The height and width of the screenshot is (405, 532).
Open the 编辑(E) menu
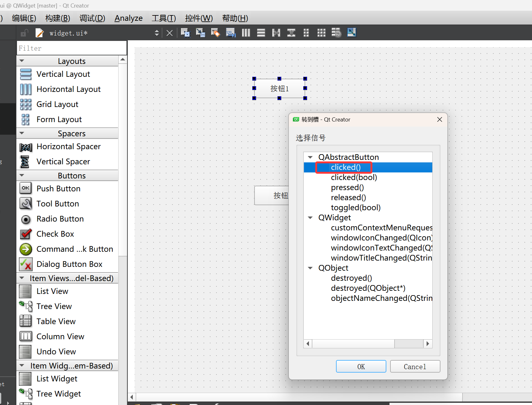[x=24, y=18]
